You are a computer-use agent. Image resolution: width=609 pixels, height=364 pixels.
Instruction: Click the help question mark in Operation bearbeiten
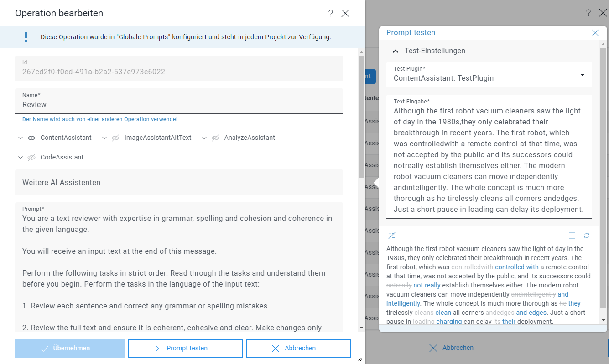(331, 13)
